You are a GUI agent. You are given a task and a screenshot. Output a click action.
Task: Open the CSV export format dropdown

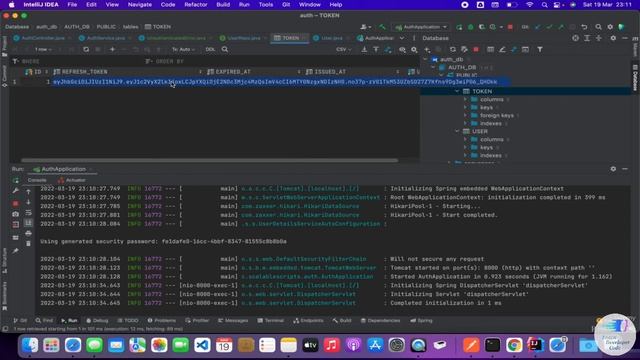point(344,49)
